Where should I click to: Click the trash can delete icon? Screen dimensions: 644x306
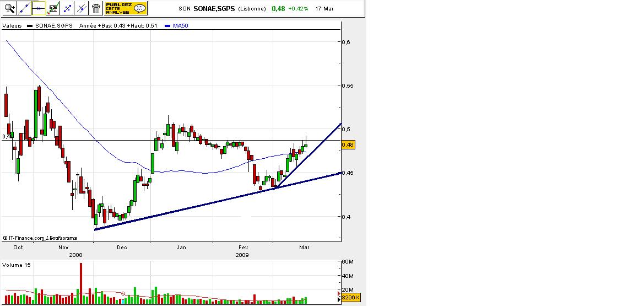[96, 8]
